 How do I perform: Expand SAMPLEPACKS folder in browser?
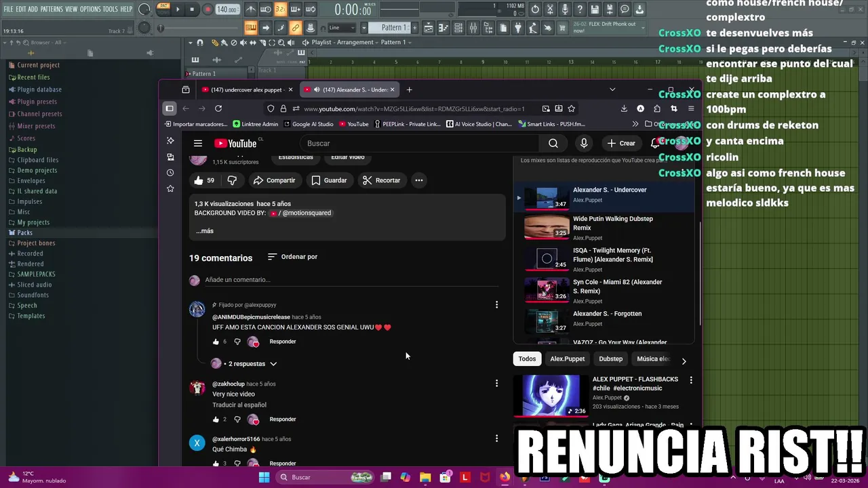pyautogui.click(x=36, y=274)
